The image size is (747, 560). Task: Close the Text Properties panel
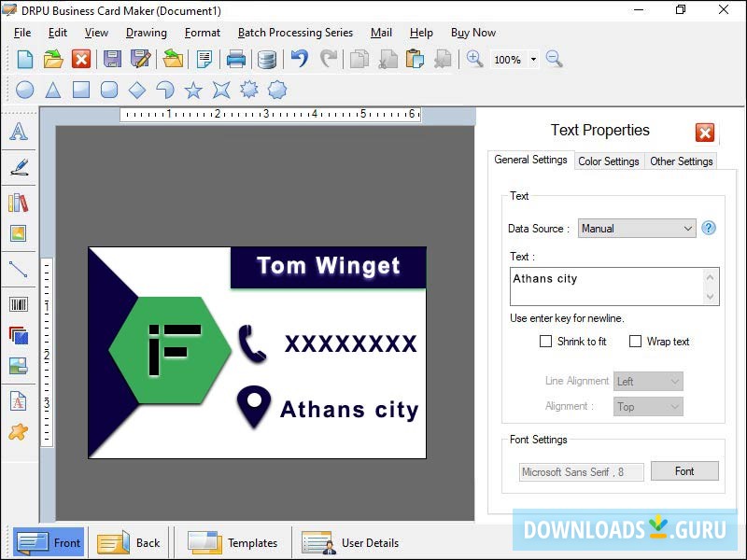point(705,133)
